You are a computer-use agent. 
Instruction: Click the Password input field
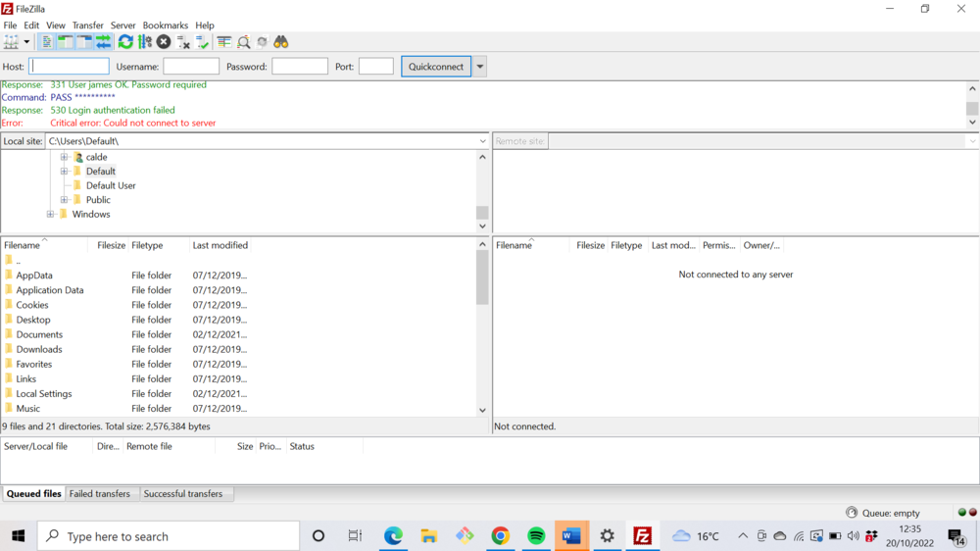(300, 67)
